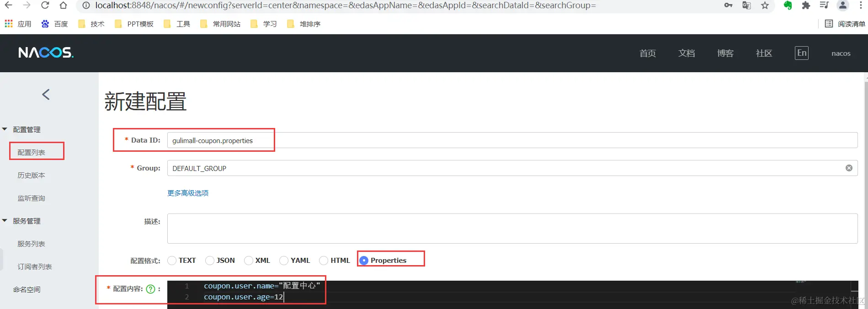868x309 pixels.
Task: Select the XML format radio button
Action: pos(249,261)
